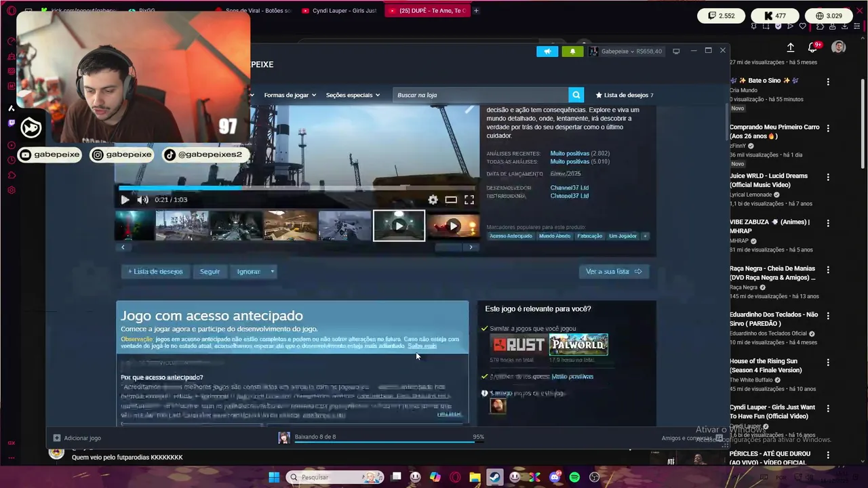This screenshot has height=488, width=868.
Task: Open the Palworld similar game capsule
Action: click(x=578, y=344)
